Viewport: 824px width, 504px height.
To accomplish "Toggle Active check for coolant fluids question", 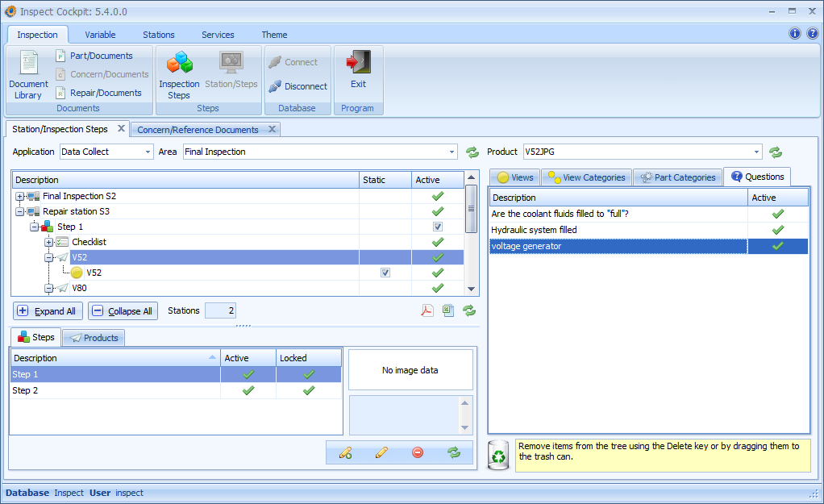I will (x=778, y=214).
